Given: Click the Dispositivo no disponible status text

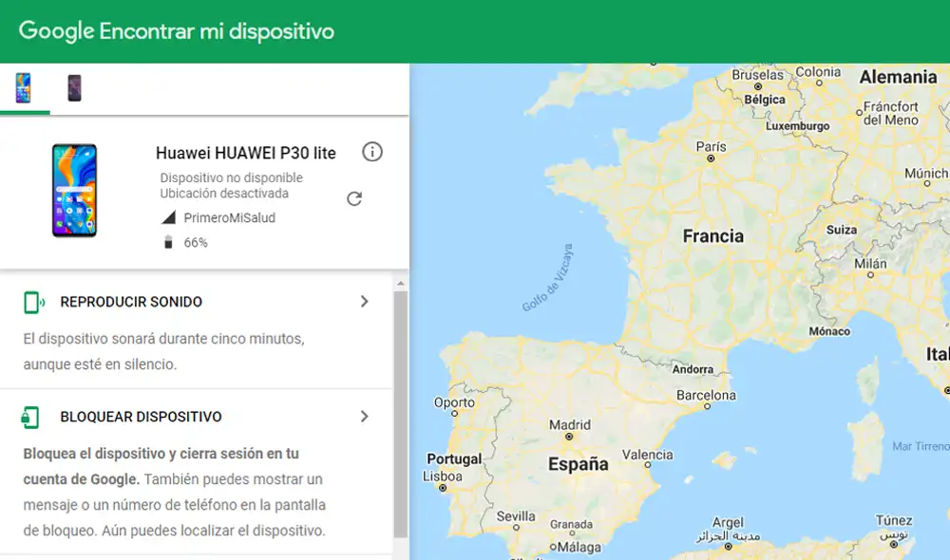Looking at the screenshot, I should coord(231,177).
